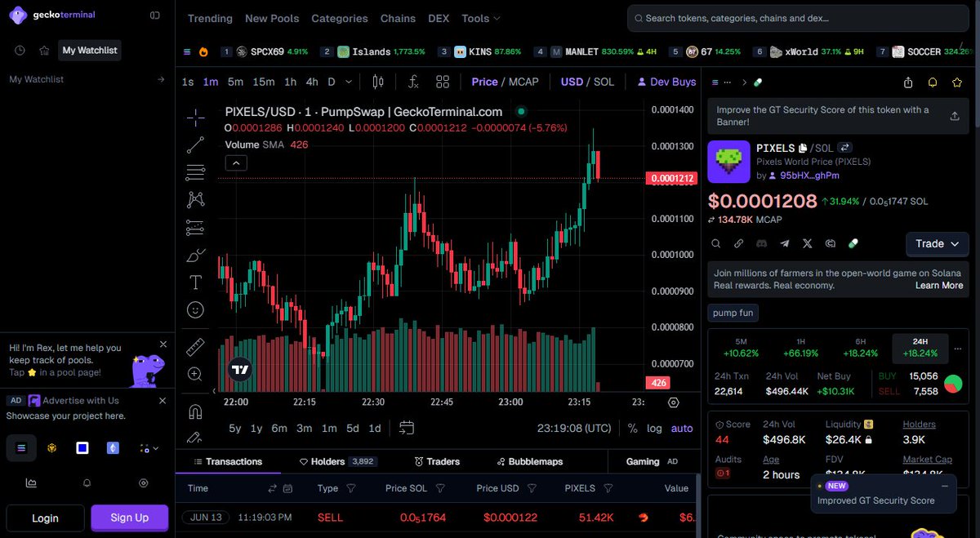The image size is (980, 538).
Task: Add PIXELS to watchlist with star icon
Action: [x=957, y=82]
